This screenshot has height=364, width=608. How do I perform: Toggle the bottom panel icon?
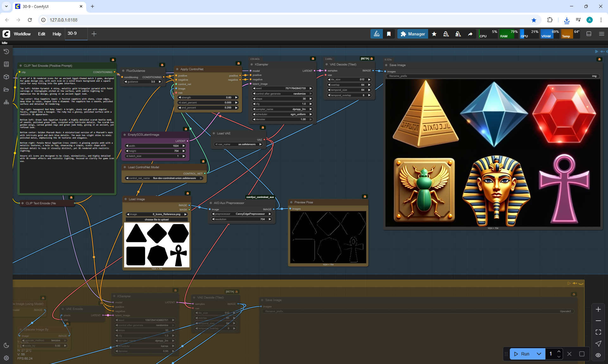(589, 34)
